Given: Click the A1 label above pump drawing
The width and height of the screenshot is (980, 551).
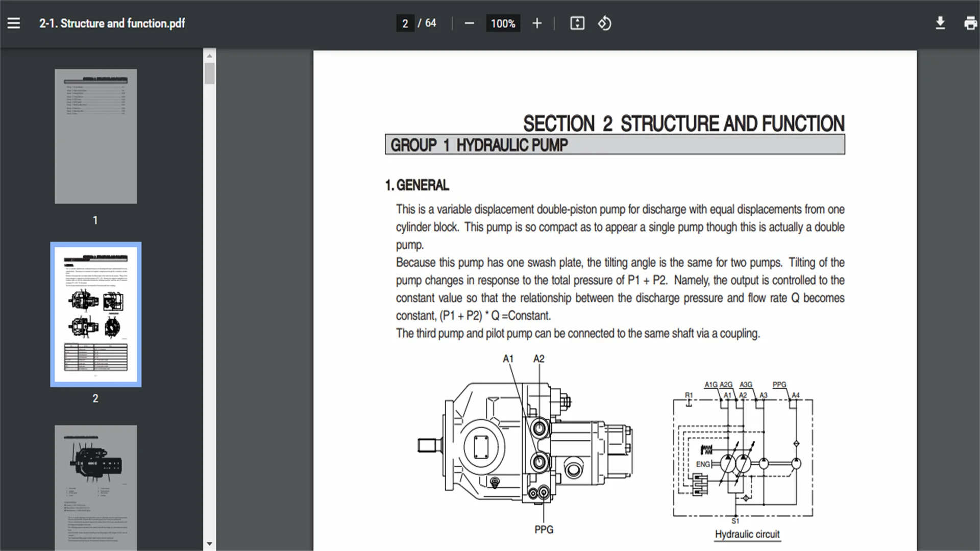Looking at the screenshot, I should [508, 359].
